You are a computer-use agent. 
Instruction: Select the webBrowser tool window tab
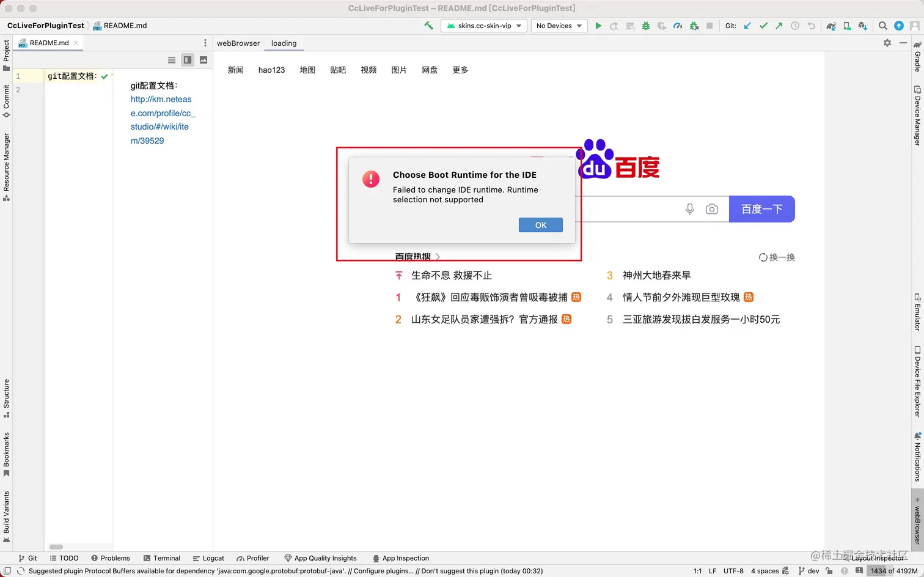click(x=238, y=43)
